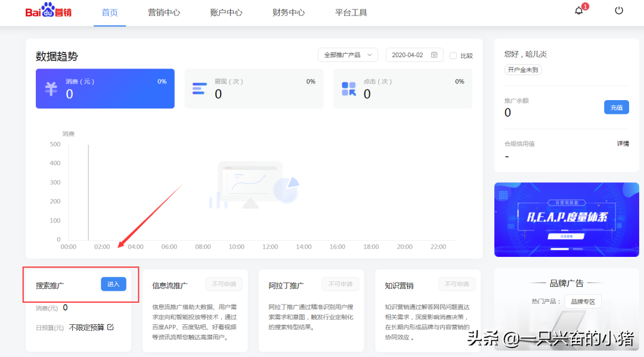Viewport: 644px width, 357px height.
Task: Click the power logout icon
Action: (619, 11)
